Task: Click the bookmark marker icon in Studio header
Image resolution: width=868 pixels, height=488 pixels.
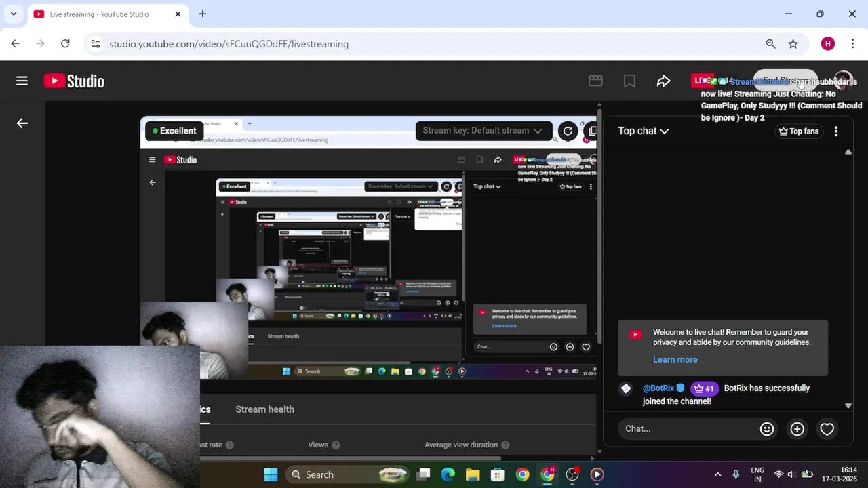Action: click(x=629, y=81)
